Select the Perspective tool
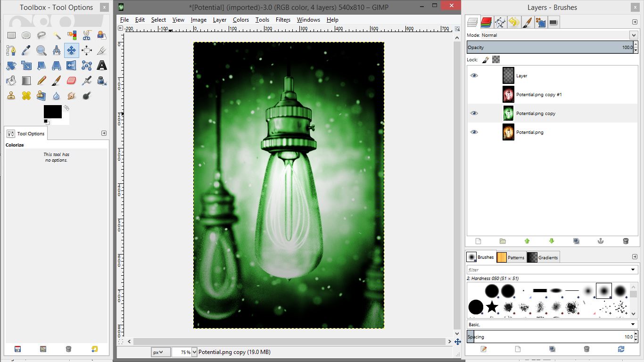 (57, 65)
